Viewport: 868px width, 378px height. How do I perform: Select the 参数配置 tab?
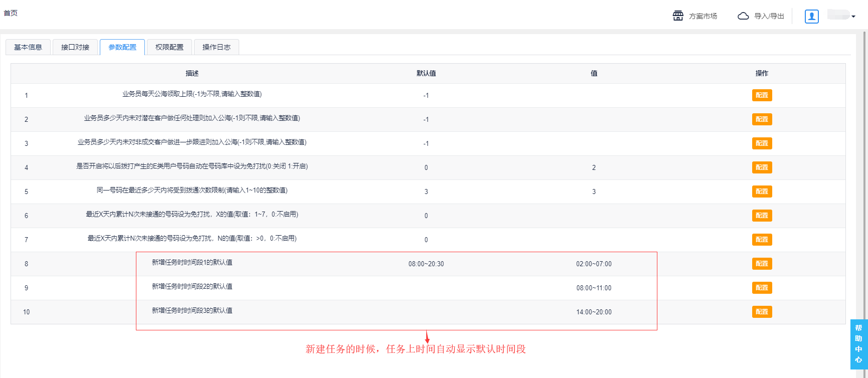(x=122, y=47)
